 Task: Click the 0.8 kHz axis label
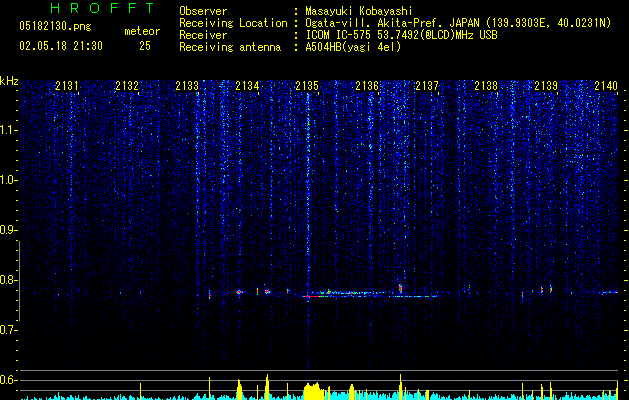coord(7,280)
